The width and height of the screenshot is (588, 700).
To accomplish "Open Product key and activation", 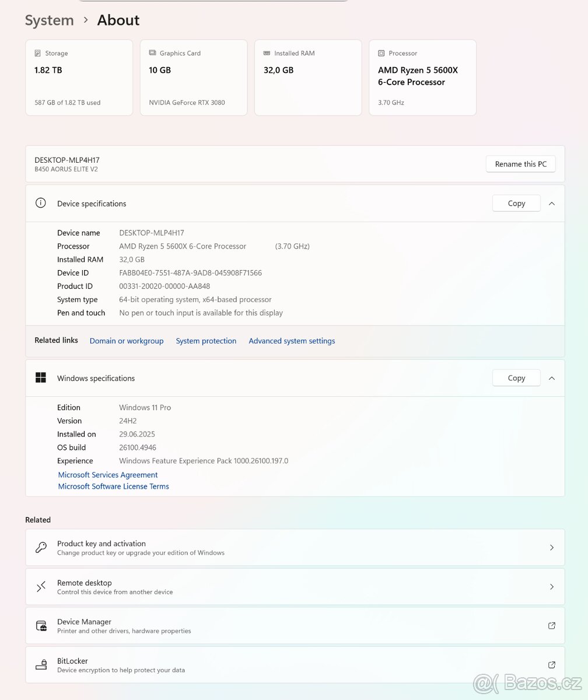I will 295,547.
